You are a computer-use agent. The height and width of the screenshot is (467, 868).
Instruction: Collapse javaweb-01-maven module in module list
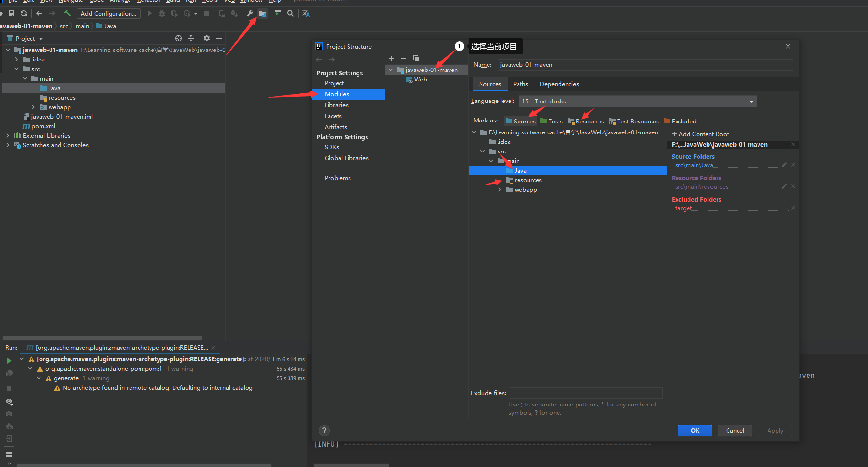click(391, 70)
